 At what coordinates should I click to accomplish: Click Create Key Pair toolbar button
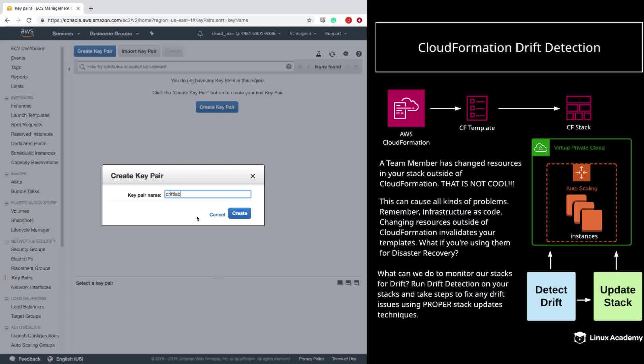[x=95, y=51]
